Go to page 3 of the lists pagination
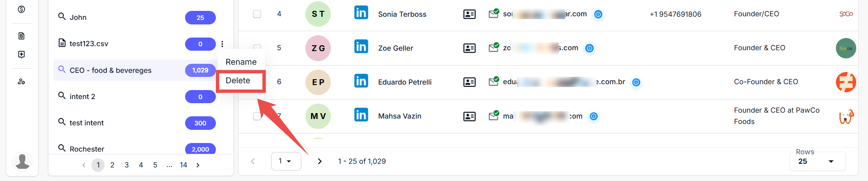868x181 pixels. [x=127, y=165]
